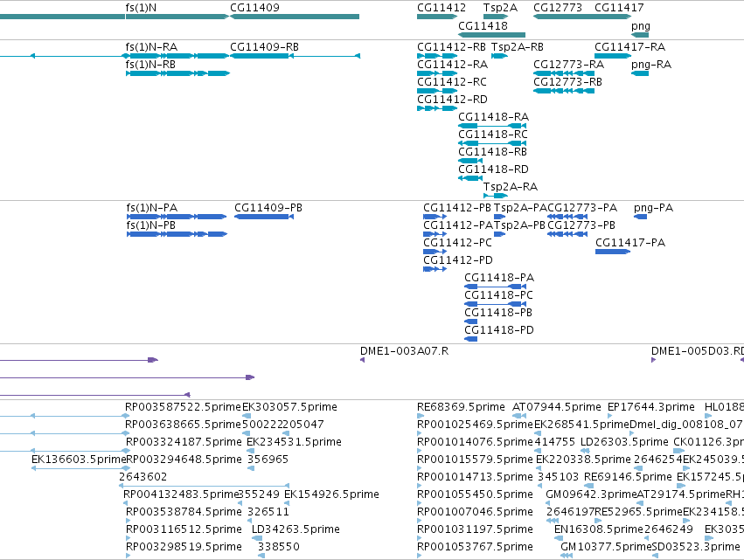Select the CG11409-RB transcript label
This screenshot has height=560, width=744.
(x=264, y=47)
